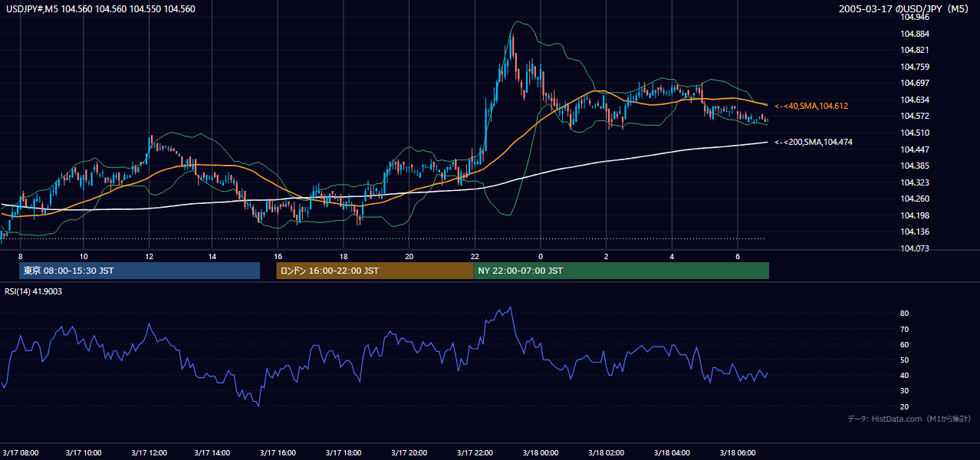This screenshot has width=980, height=460.
Task: Select the ロンドン 16:00-22:00 JST session bar
Action: pyautogui.click(x=375, y=271)
